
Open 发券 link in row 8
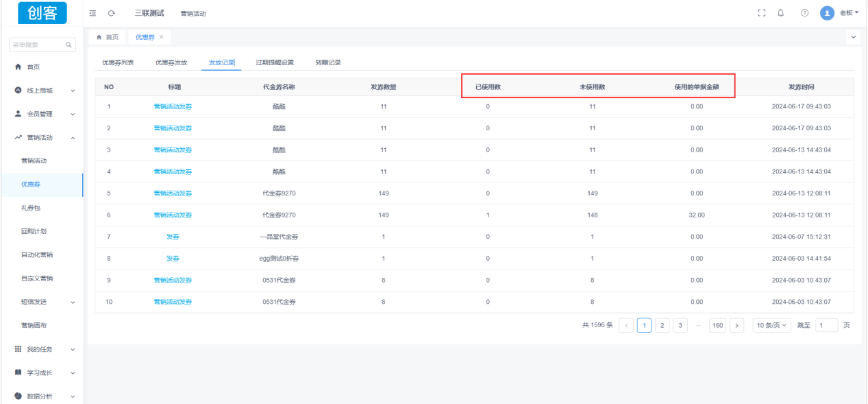(x=173, y=259)
